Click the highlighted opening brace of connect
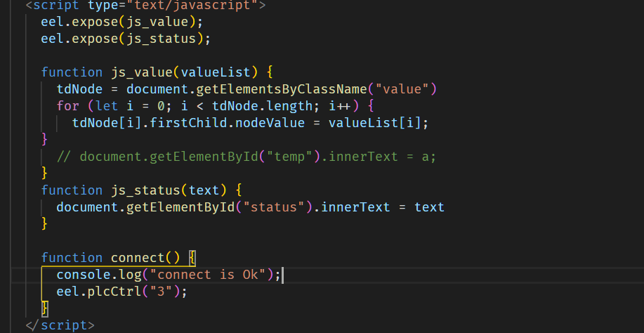Image resolution: width=644 pixels, height=333 pixels. [x=192, y=257]
